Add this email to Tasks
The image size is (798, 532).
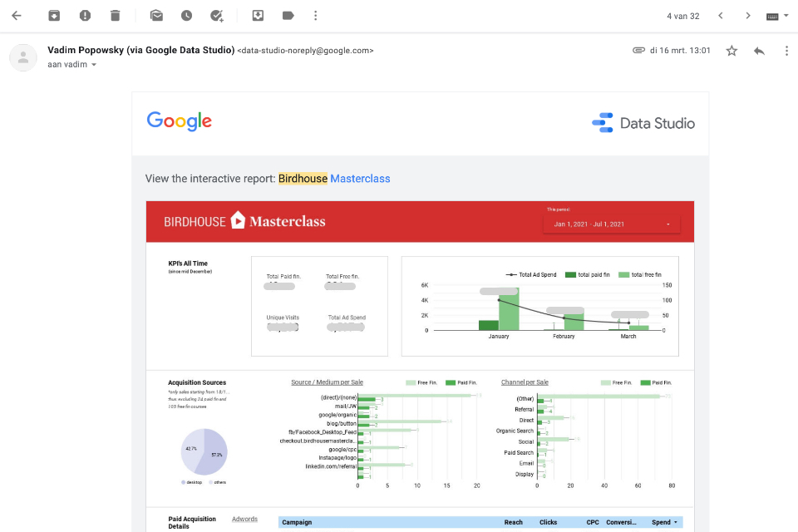pos(217,16)
